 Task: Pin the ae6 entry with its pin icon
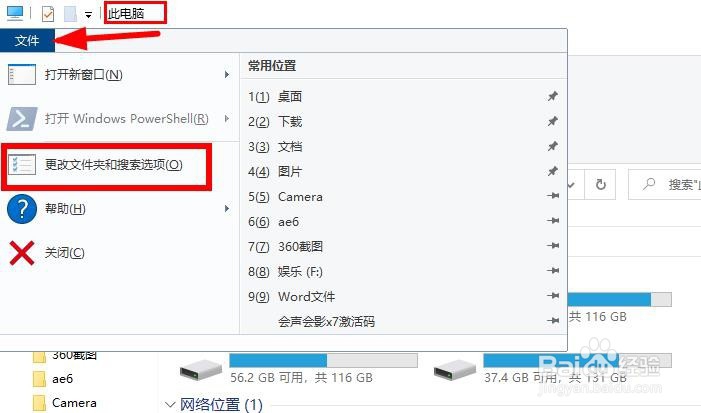click(553, 220)
